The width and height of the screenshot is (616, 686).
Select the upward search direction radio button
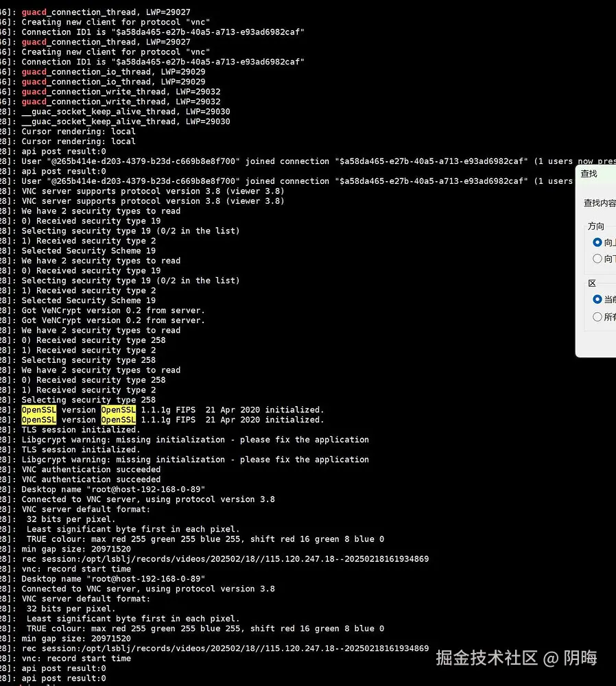pos(597,242)
